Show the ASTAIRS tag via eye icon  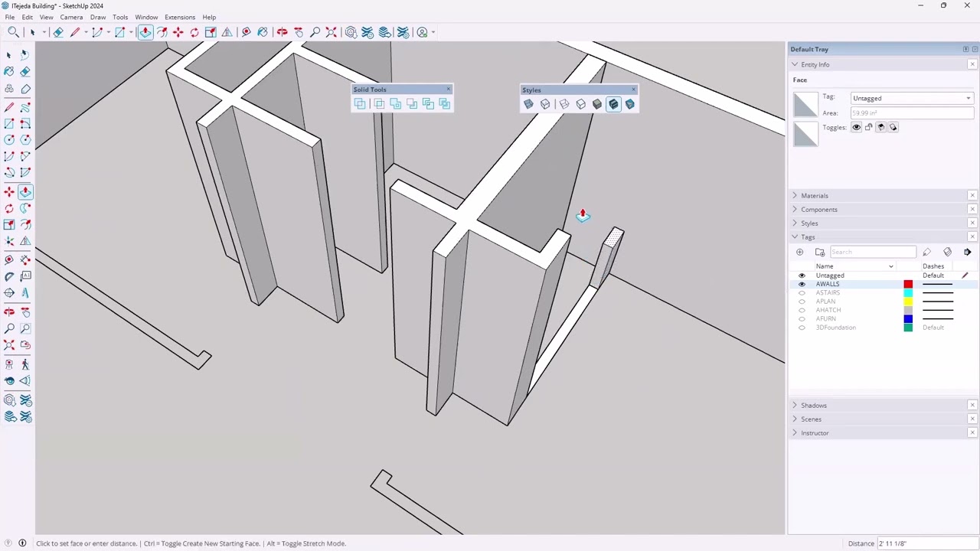802,292
